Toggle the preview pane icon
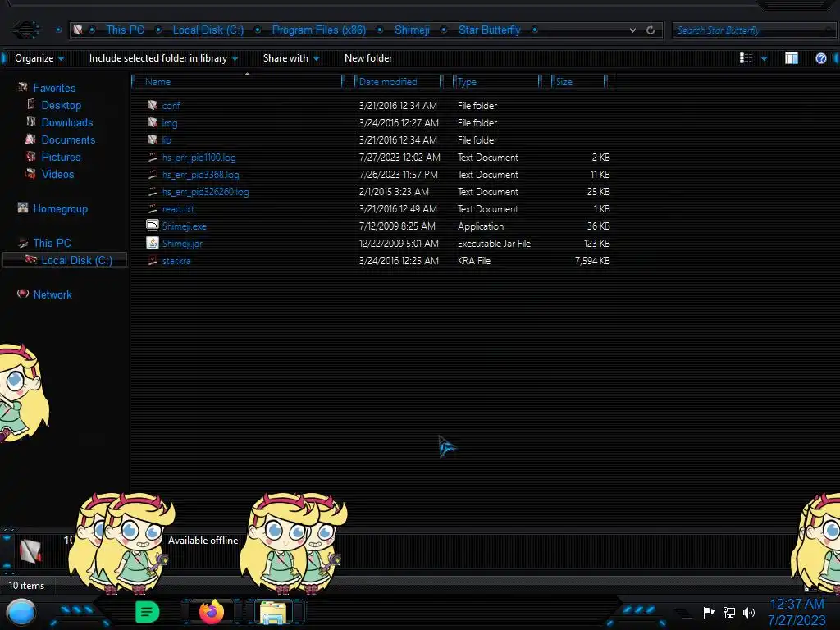The height and width of the screenshot is (630, 840). 792,58
